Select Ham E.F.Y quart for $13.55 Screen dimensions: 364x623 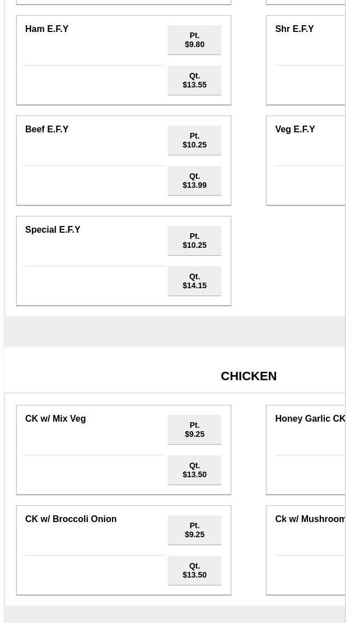click(x=194, y=80)
